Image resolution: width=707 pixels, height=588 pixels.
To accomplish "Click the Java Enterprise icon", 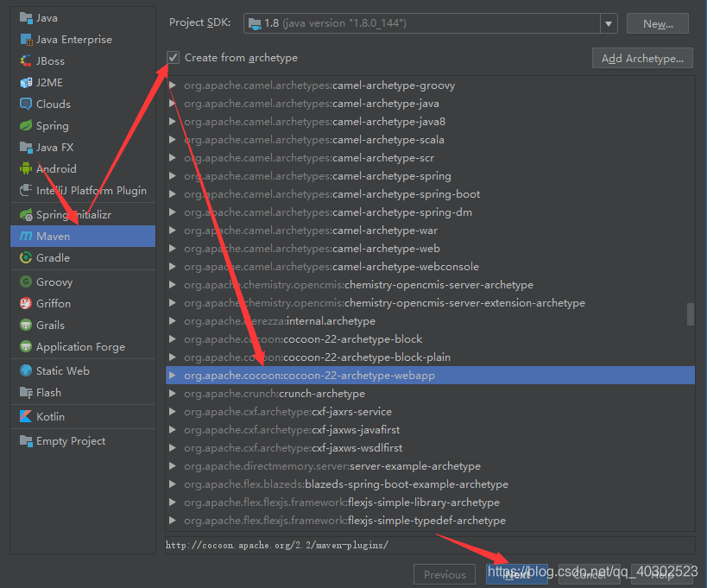I will pyautogui.click(x=26, y=40).
